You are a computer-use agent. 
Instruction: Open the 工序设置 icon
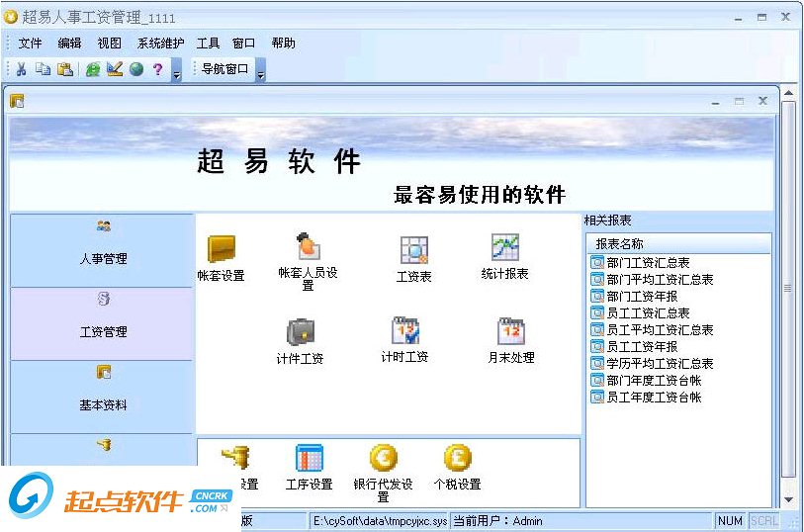pos(310,458)
